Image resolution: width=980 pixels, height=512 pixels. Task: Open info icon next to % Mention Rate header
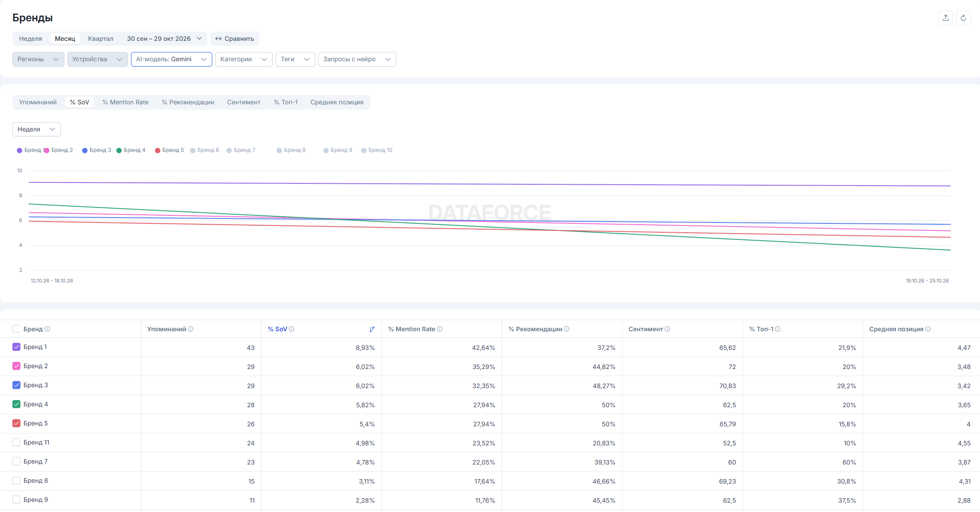tap(440, 329)
